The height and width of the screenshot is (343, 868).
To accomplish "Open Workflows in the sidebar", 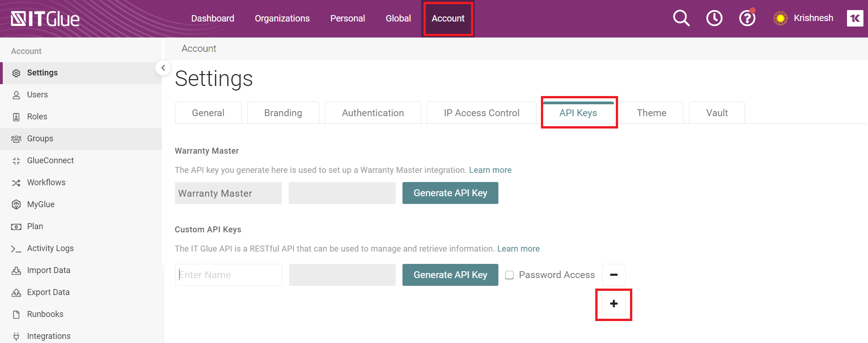I will pos(81,183).
